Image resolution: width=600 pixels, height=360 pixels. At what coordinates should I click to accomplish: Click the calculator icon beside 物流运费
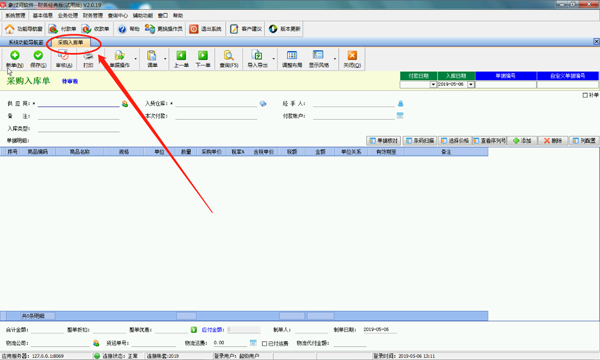click(253, 343)
